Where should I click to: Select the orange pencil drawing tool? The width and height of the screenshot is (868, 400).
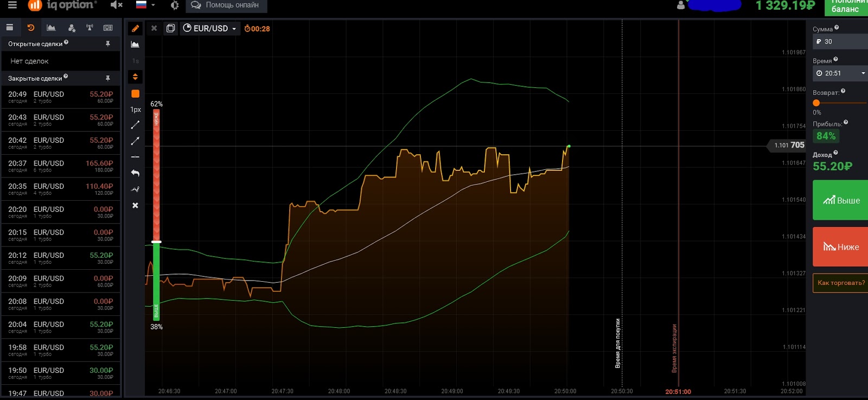135,28
